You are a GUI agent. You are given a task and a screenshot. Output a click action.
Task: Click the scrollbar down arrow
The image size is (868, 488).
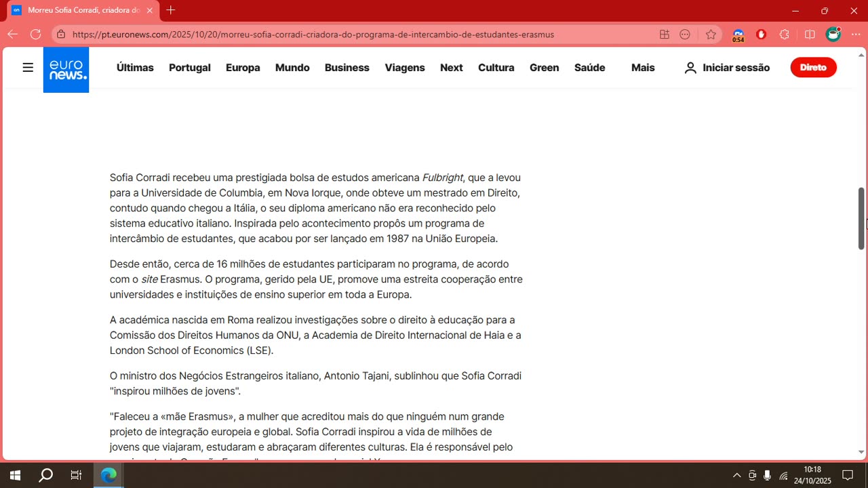(861, 452)
